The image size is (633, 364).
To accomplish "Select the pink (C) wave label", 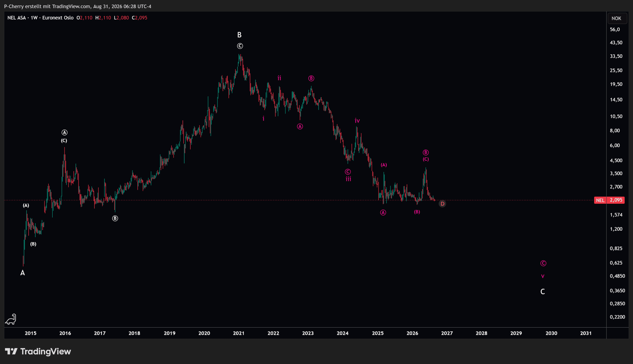I will pyautogui.click(x=426, y=159).
